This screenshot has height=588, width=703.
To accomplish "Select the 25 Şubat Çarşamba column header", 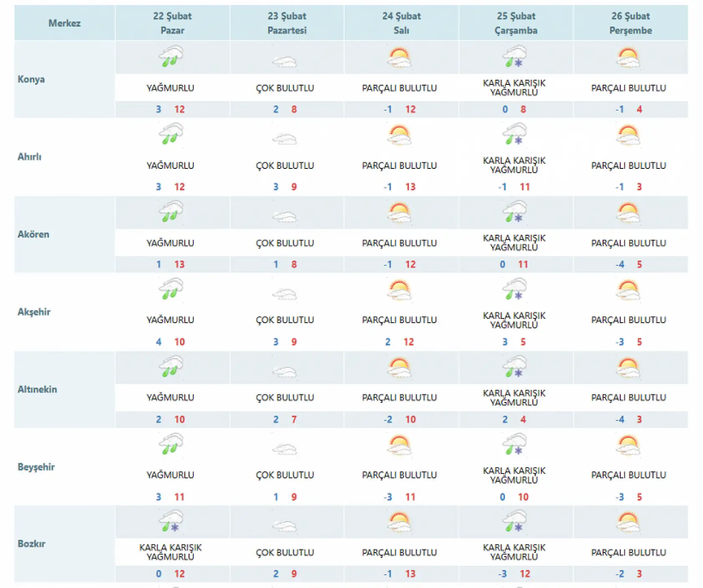I will click(516, 23).
